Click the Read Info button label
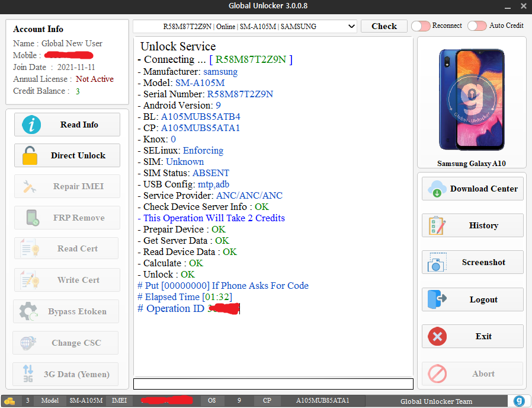Image resolution: width=532 pixels, height=408 pixels. (79, 125)
